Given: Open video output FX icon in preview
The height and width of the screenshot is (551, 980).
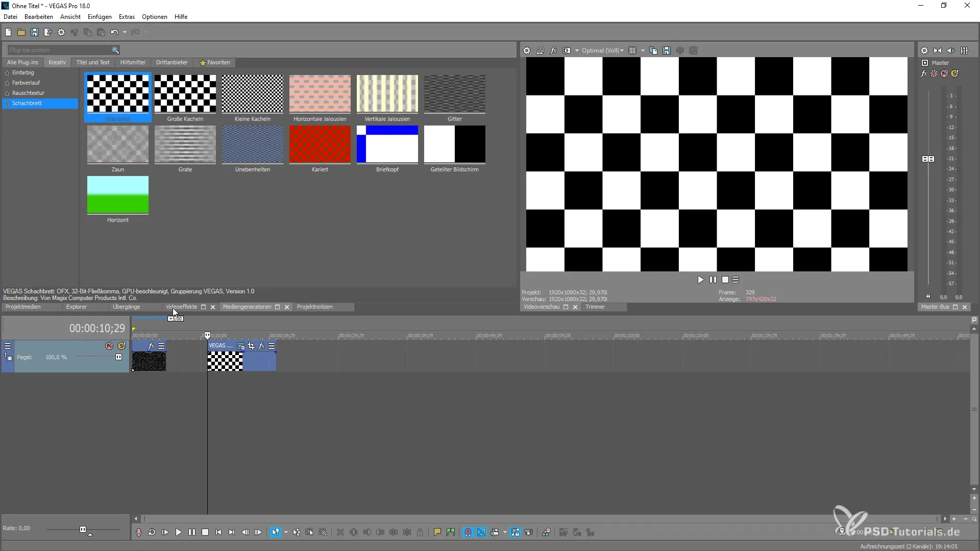Looking at the screenshot, I should 553,51.
